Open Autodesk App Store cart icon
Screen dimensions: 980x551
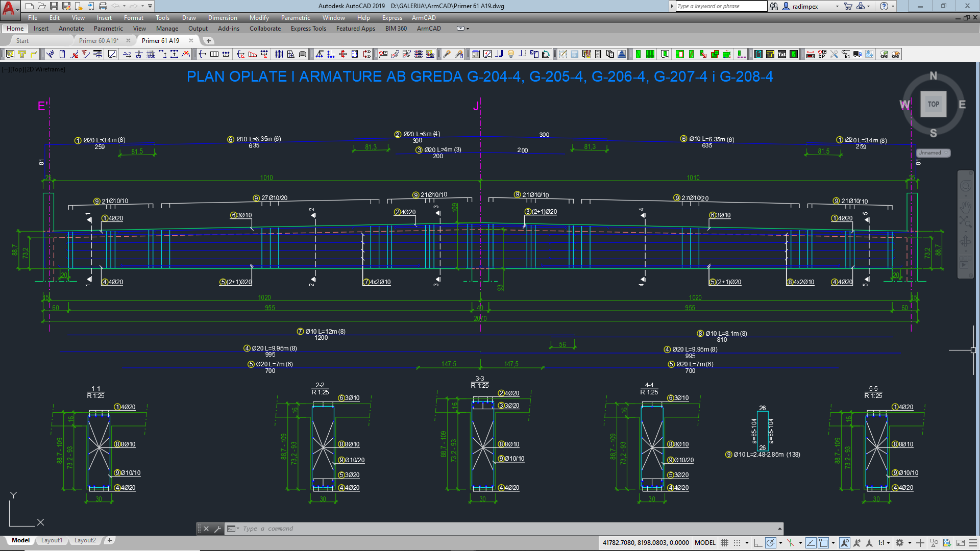pyautogui.click(x=848, y=6)
